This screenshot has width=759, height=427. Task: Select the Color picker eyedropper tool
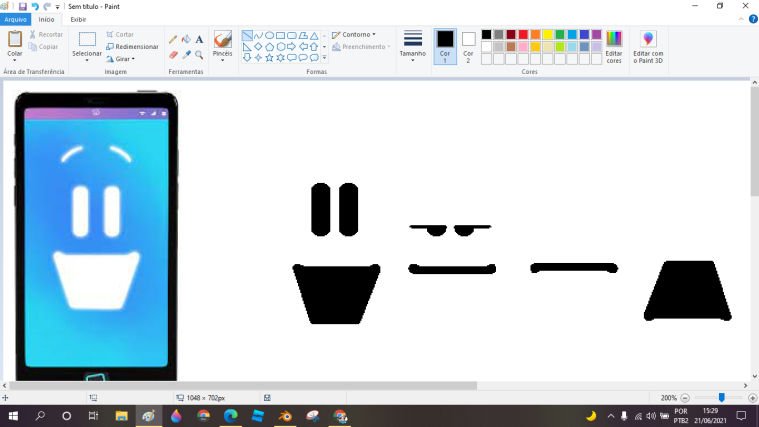tap(186, 55)
